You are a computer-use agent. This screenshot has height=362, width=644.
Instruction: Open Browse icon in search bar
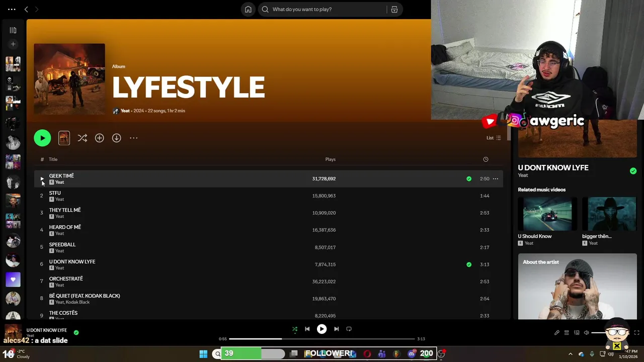[394, 9]
